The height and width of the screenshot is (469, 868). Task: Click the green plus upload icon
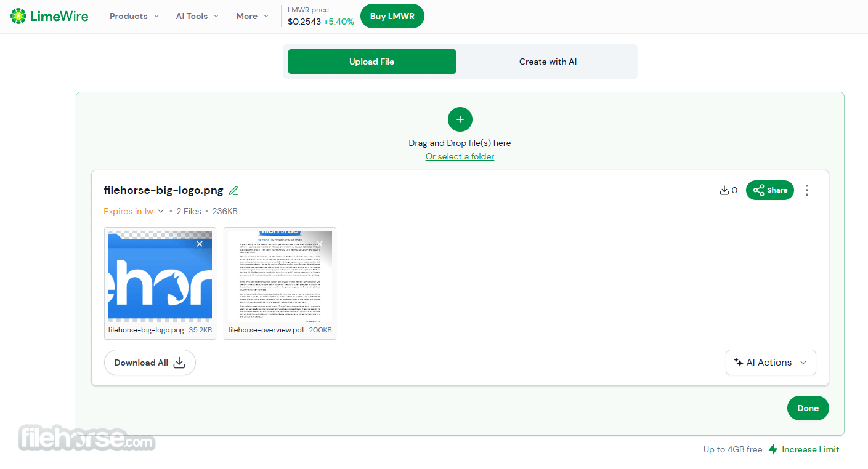click(460, 119)
